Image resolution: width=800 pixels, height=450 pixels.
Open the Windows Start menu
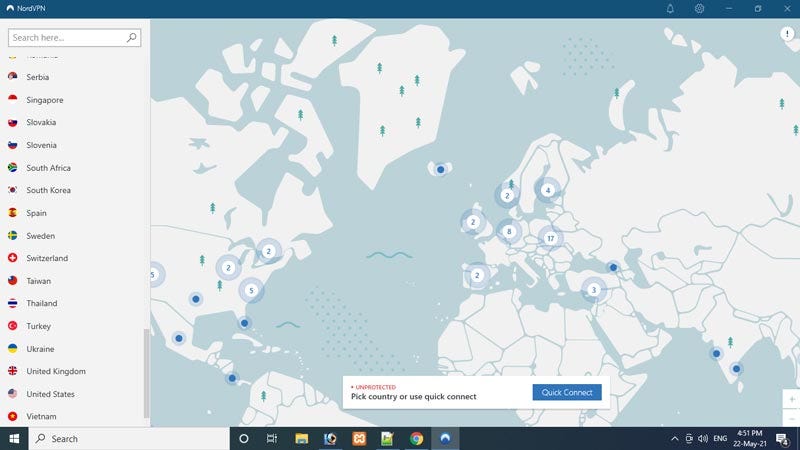click(14, 438)
